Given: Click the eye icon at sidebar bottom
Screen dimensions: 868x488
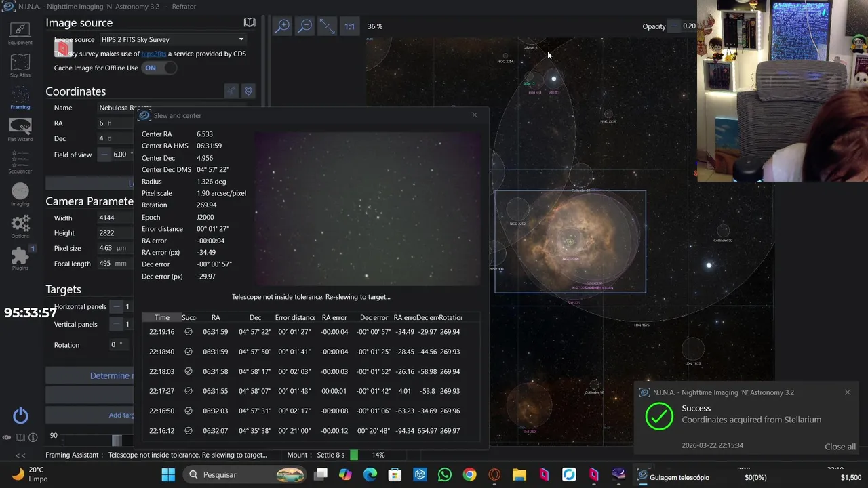Looking at the screenshot, I should pos(7,438).
